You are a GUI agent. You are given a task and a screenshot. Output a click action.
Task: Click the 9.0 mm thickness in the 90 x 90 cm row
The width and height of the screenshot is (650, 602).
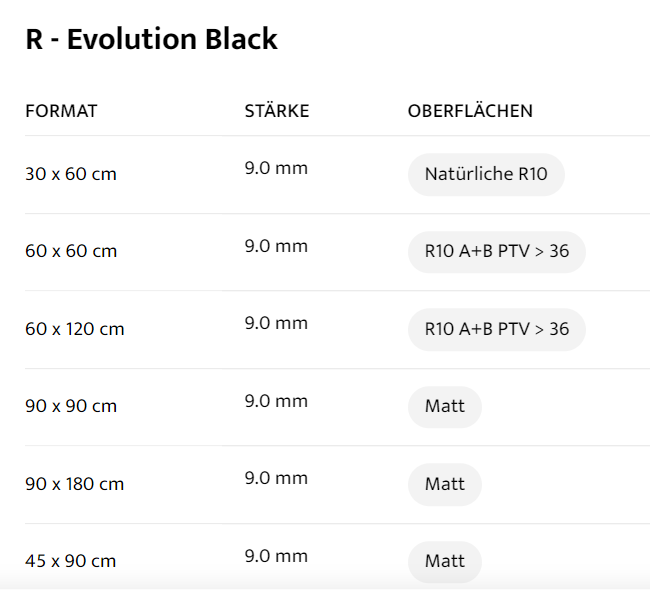[276, 401]
